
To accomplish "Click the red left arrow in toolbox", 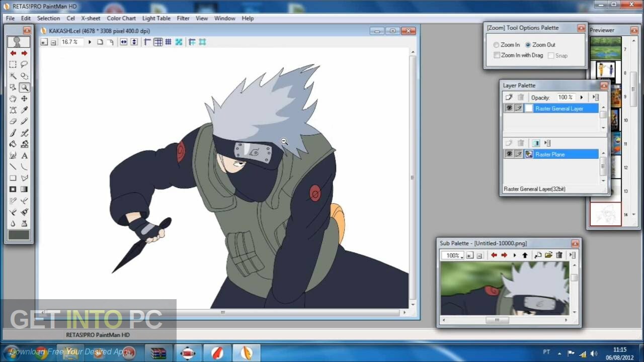I will tap(13, 53).
